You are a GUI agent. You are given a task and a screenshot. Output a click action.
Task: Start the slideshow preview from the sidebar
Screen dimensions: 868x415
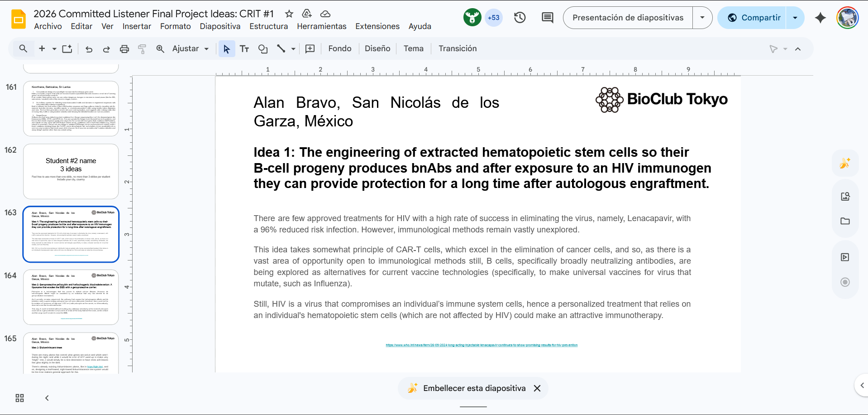(844, 257)
